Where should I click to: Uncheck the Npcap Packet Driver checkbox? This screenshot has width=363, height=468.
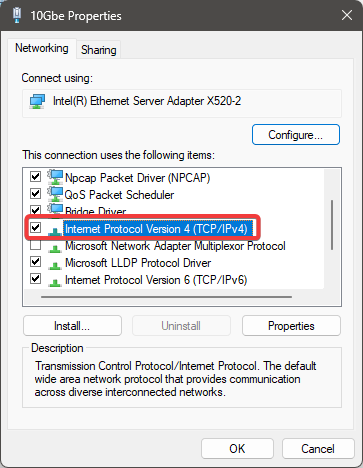pyautogui.click(x=35, y=176)
